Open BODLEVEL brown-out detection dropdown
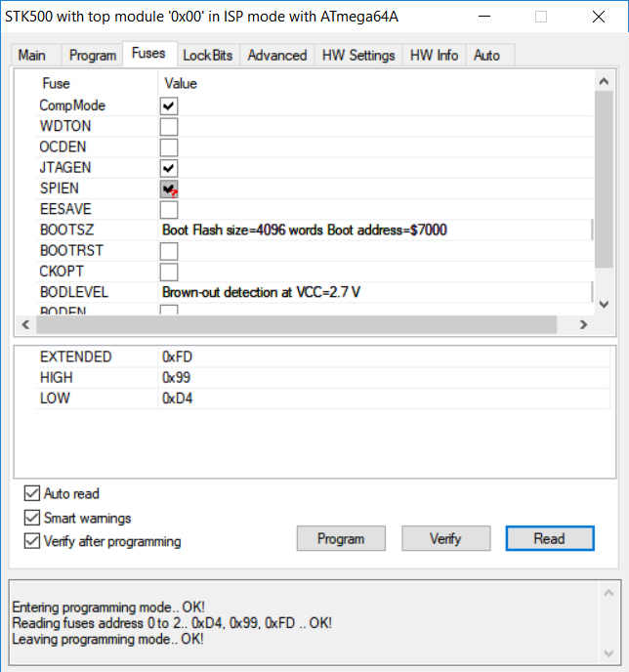The image size is (629, 672). coord(376,292)
